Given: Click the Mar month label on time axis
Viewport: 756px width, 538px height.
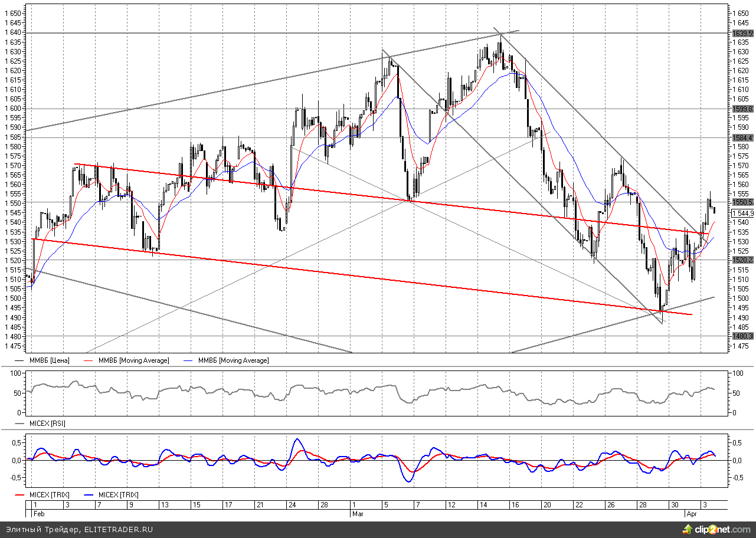Looking at the screenshot, I should coord(358,514).
